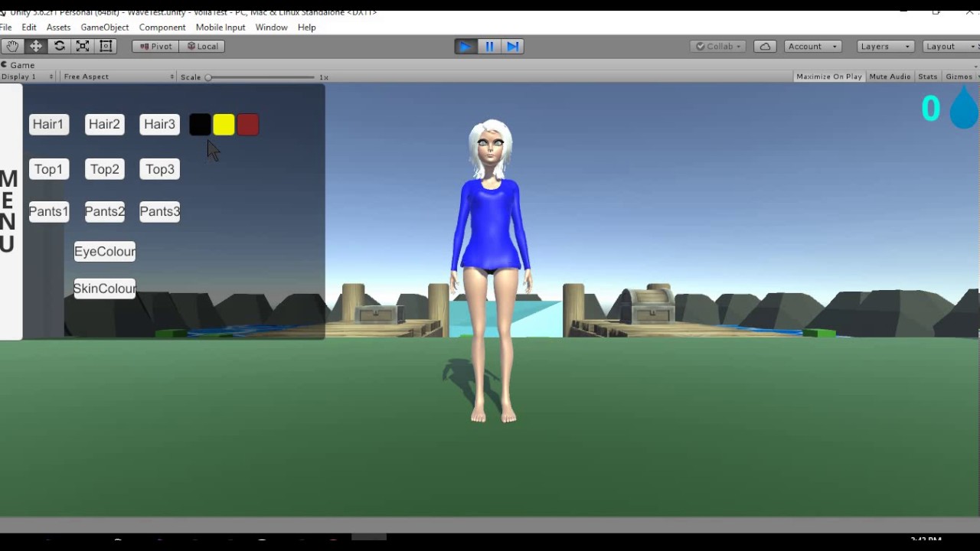
Task: Open the Help menu
Action: tap(306, 27)
